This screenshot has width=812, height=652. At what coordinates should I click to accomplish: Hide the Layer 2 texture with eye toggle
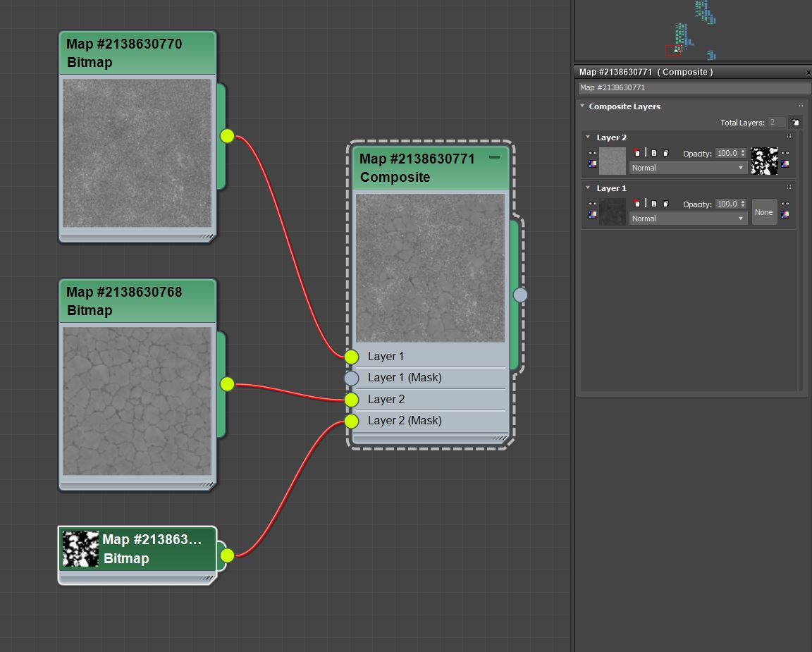pyautogui.click(x=592, y=153)
